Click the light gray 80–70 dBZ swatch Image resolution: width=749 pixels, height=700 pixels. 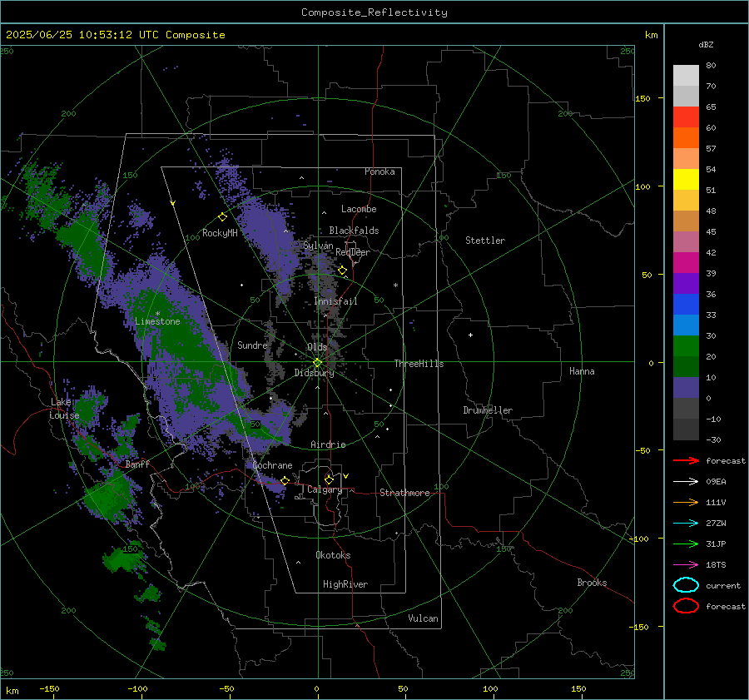[686, 76]
